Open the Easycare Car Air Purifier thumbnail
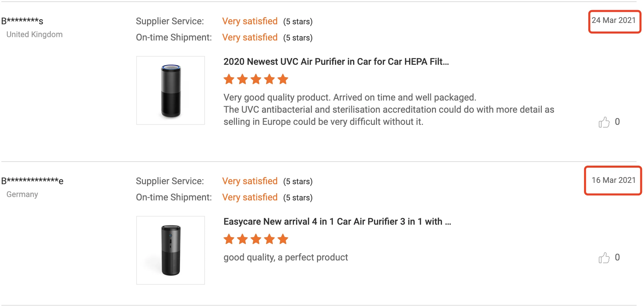The width and height of the screenshot is (644, 307). pos(171,250)
